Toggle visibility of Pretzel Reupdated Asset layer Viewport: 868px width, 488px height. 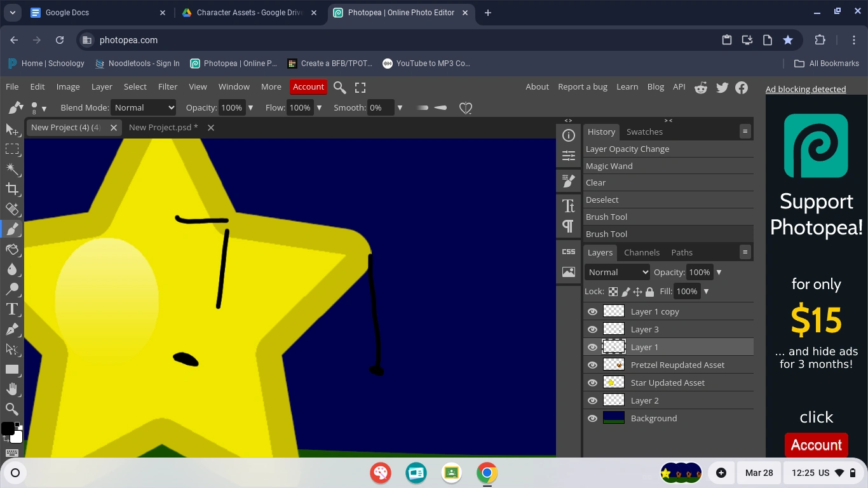tap(592, 365)
